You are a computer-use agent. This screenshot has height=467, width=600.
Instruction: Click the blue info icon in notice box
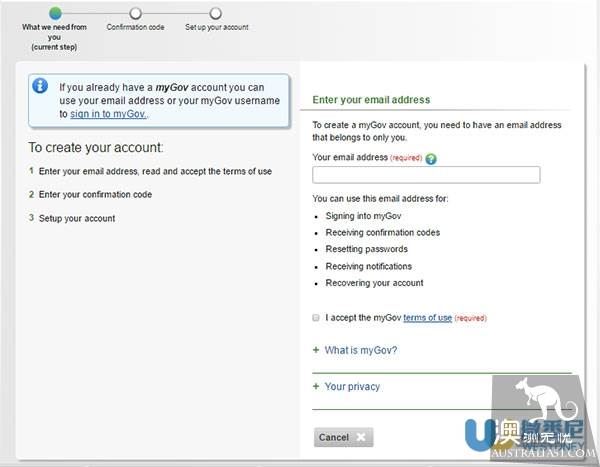pyautogui.click(x=40, y=85)
